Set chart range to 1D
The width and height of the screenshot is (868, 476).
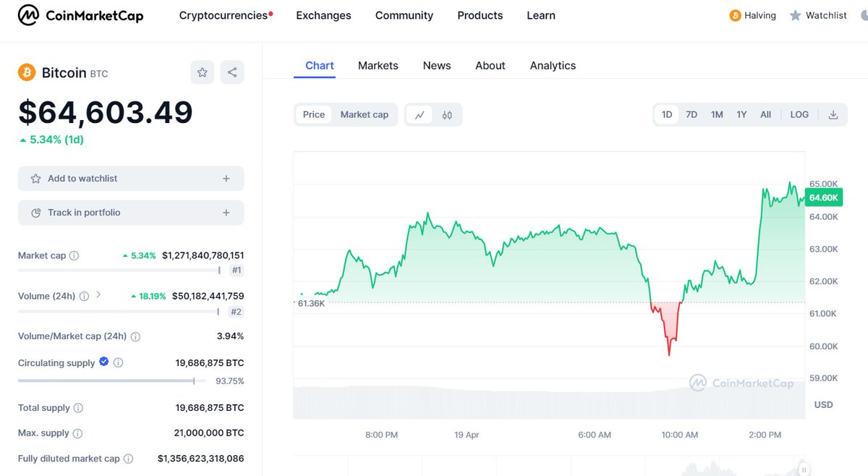667,114
